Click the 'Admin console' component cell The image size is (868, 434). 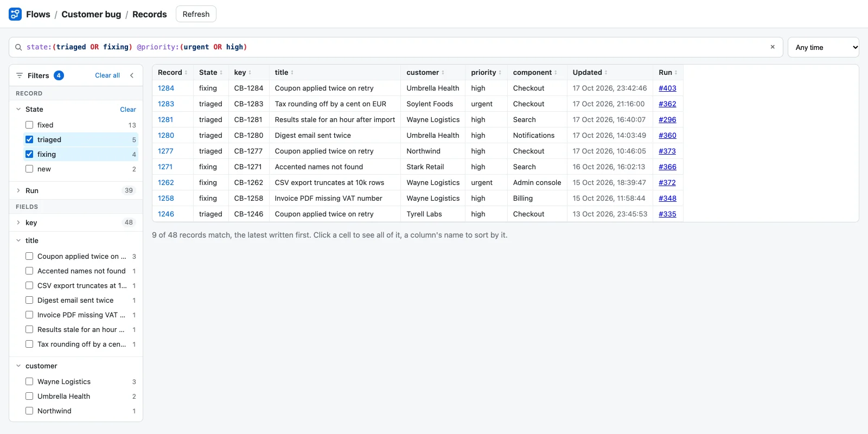pos(537,182)
